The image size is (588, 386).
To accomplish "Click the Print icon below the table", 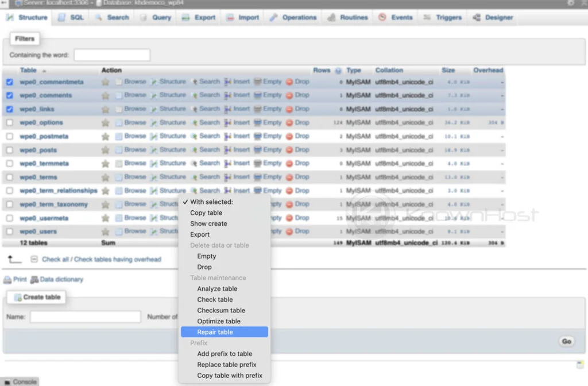I will coord(7,280).
